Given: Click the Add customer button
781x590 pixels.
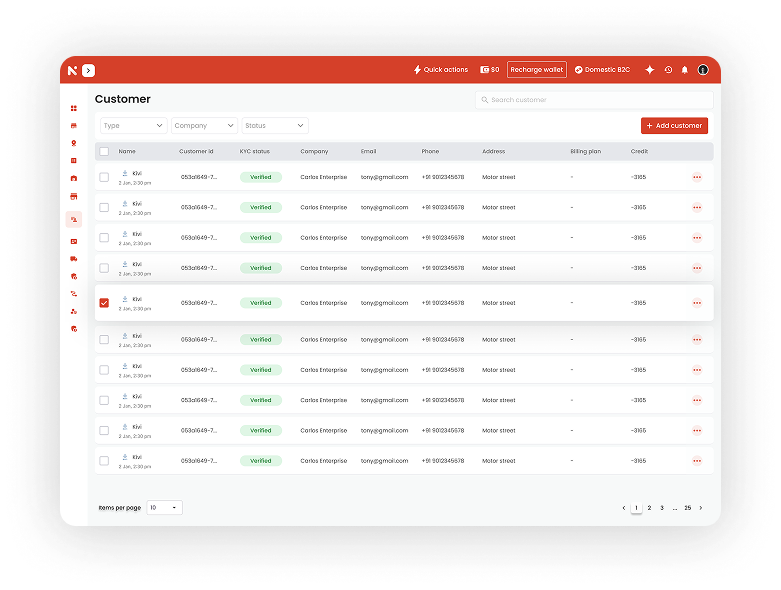Looking at the screenshot, I should (674, 126).
